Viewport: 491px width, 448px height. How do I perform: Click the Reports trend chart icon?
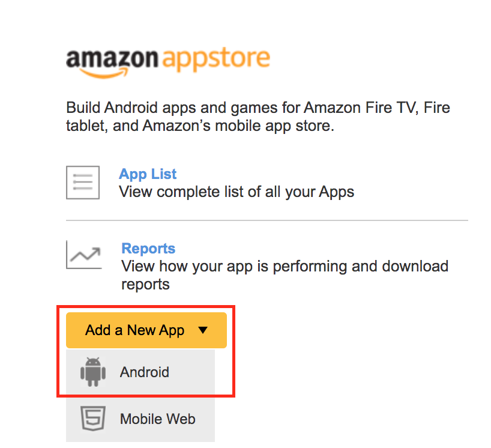point(83,256)
